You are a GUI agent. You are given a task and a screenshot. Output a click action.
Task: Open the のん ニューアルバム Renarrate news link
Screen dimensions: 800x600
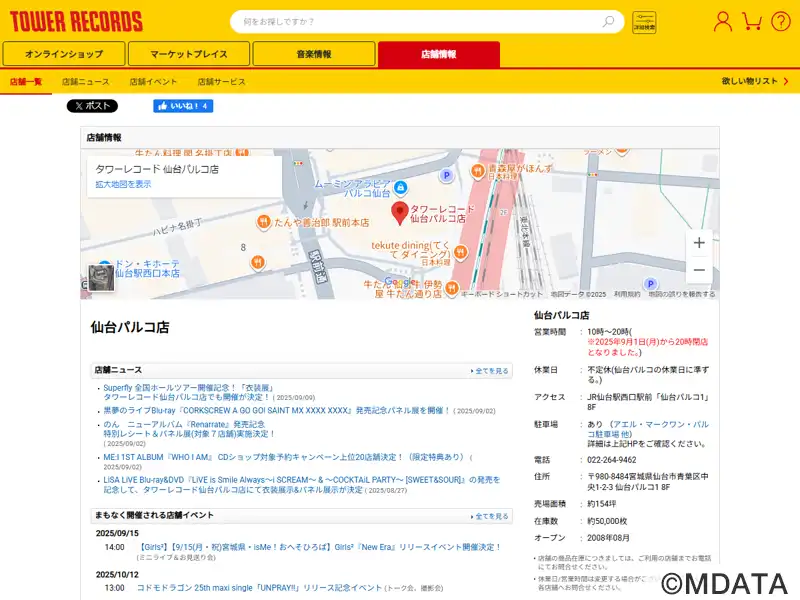[x=189, y=429]
